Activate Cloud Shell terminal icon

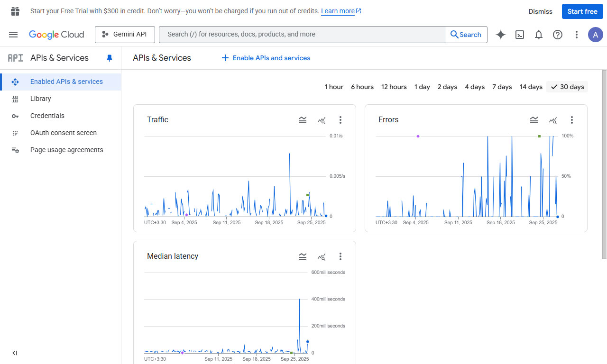(520, 35)
